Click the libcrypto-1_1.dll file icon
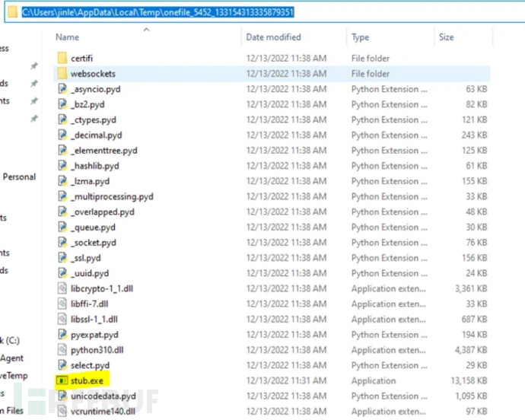Viewport: 525px width, 420px height. tap(62, 288)
